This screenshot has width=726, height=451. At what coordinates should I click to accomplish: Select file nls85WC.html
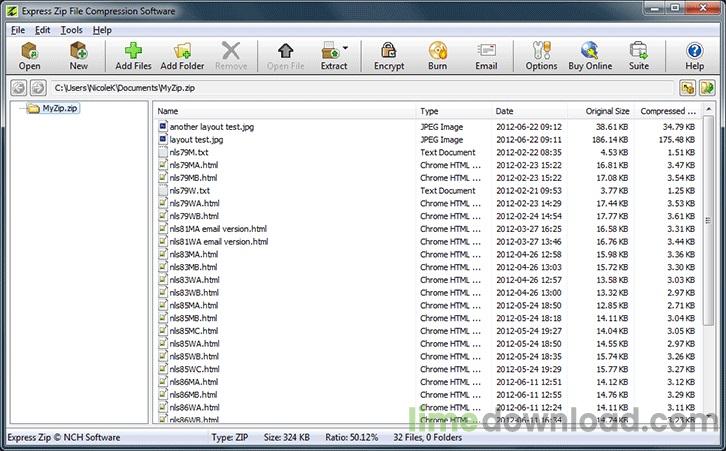tap(194, 369)
